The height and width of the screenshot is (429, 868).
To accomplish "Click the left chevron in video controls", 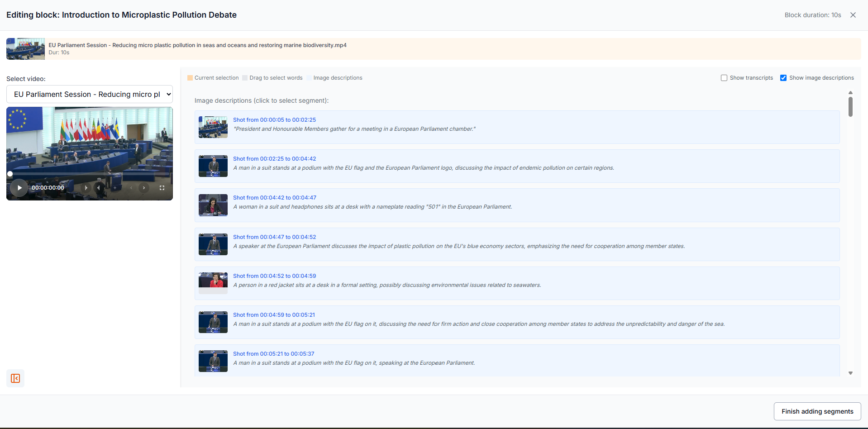I will point(131,188).
